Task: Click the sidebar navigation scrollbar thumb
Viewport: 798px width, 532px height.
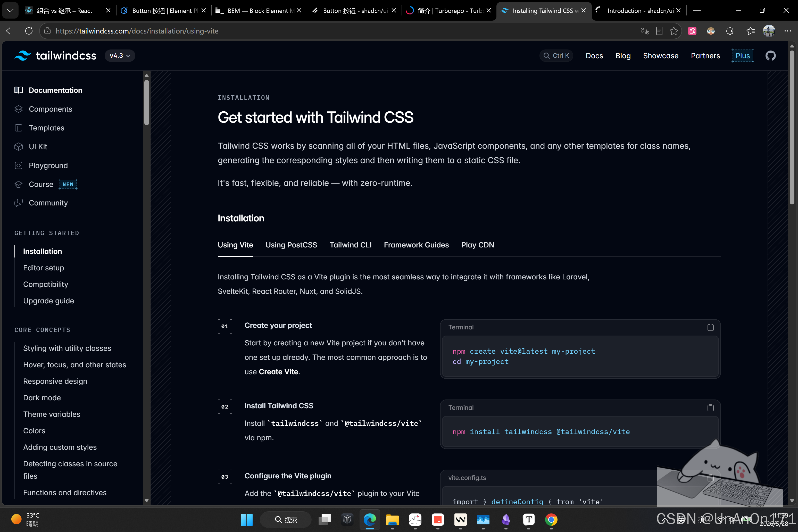Action: point(147,102)
